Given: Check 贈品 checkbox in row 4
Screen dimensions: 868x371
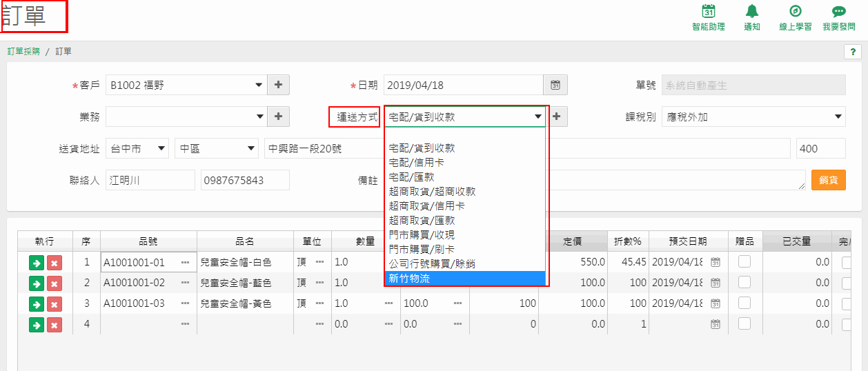Looking at the screenshot, I should 744,323.
